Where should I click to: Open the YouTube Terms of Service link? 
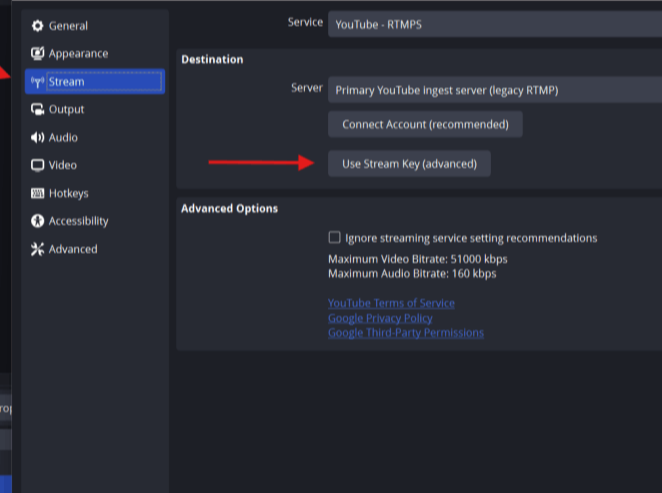[x=391, y=303]
